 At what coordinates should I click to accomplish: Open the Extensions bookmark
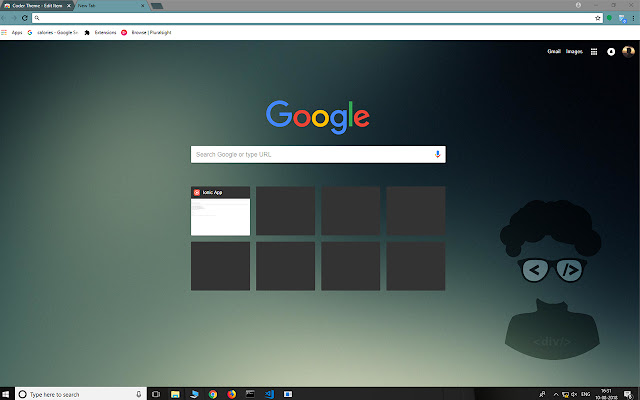tap(100, 32)
